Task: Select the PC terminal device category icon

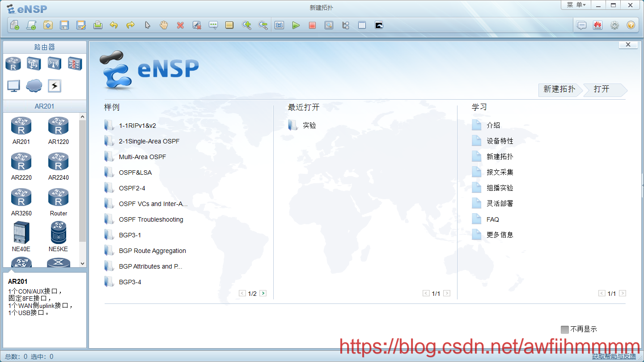Action: point(13,86)
